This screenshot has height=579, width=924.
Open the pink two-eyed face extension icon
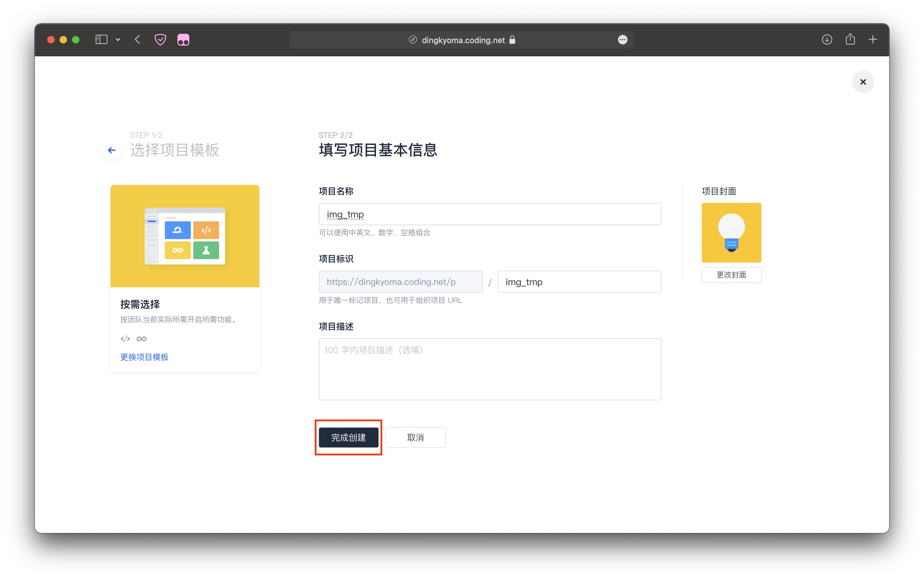pos(183,40)
